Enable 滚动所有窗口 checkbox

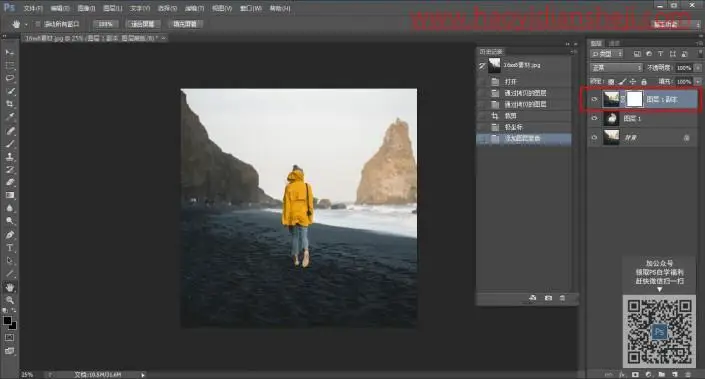(38, 24)
